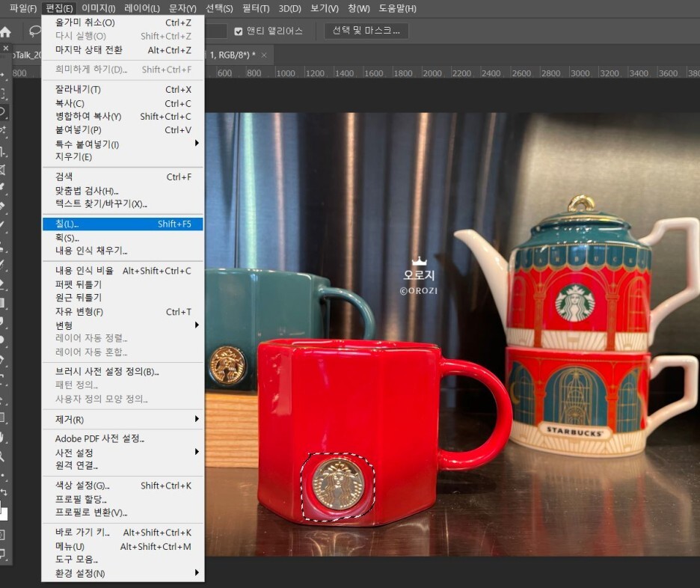This screenshot has width=700, height=588.
Task: Choose 복사(C) copy entry
Action: 123,103
